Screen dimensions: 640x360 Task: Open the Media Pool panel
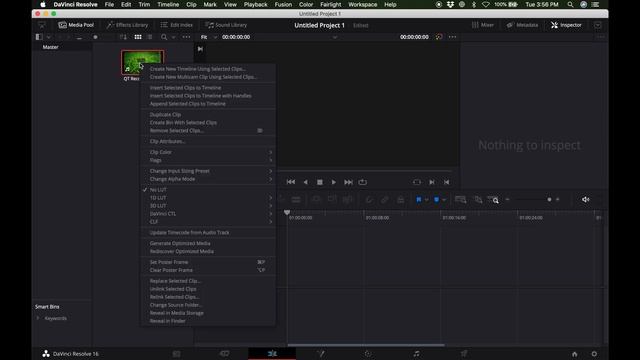click(76, 25)
